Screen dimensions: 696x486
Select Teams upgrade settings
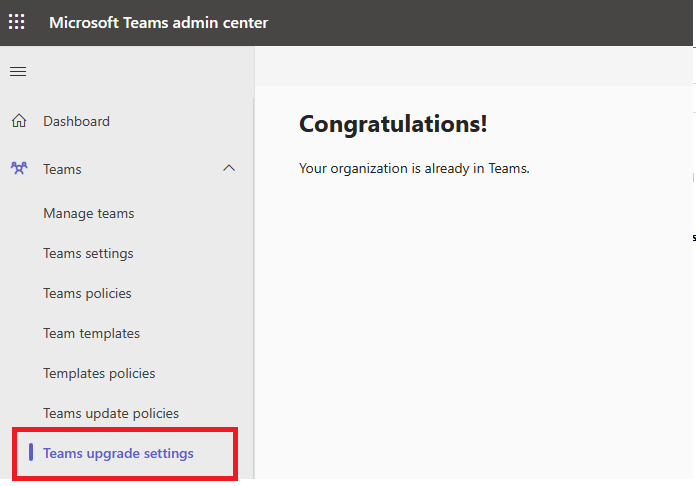pyautogui.click(x=119, y=453)
